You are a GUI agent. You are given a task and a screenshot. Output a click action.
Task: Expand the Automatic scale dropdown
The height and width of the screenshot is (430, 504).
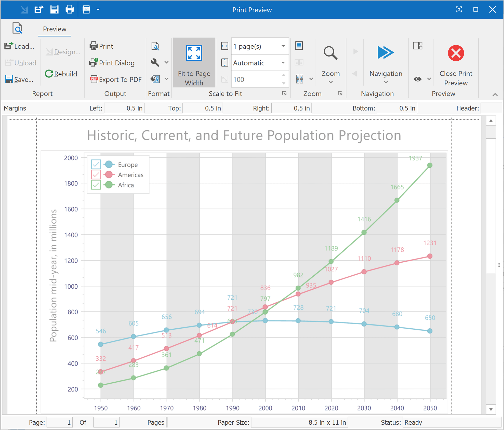[283, 63]
